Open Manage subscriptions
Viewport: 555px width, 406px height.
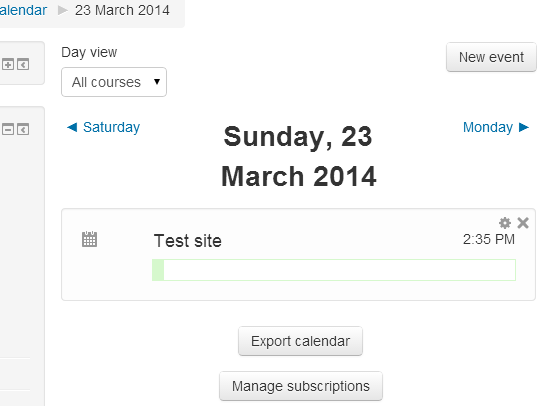[x=301, y=386]
